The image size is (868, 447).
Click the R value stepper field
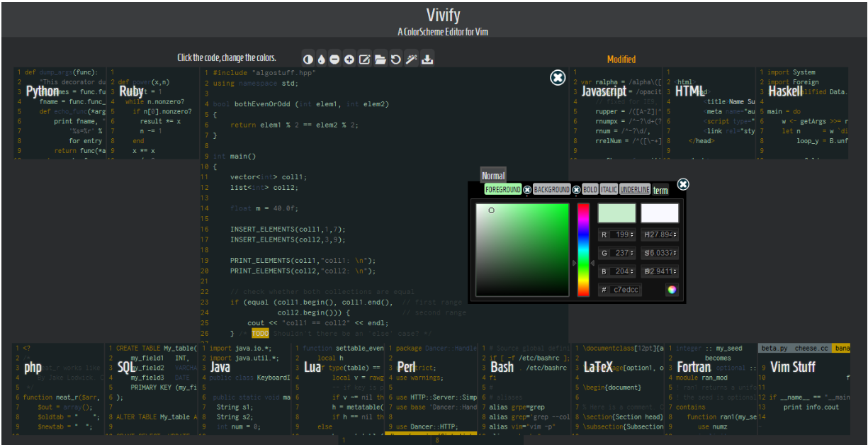pyautogui.click(x=617, y=234)
